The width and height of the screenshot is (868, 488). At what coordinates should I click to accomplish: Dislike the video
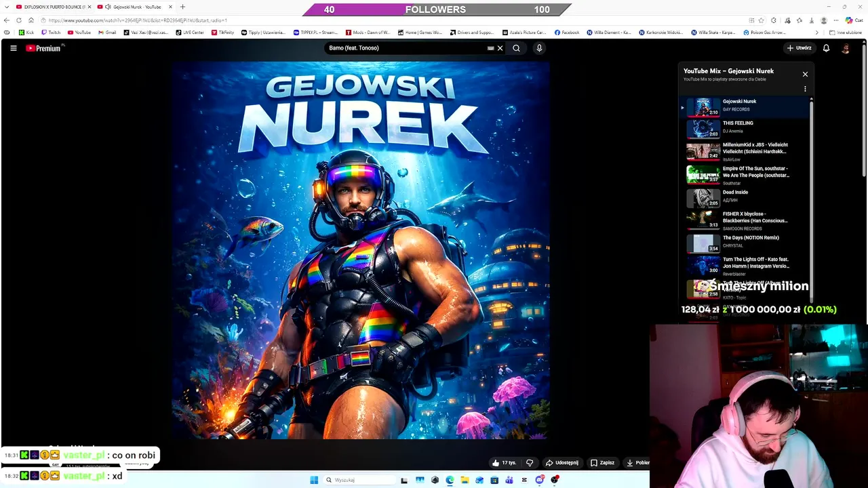(x=530, y=463)
